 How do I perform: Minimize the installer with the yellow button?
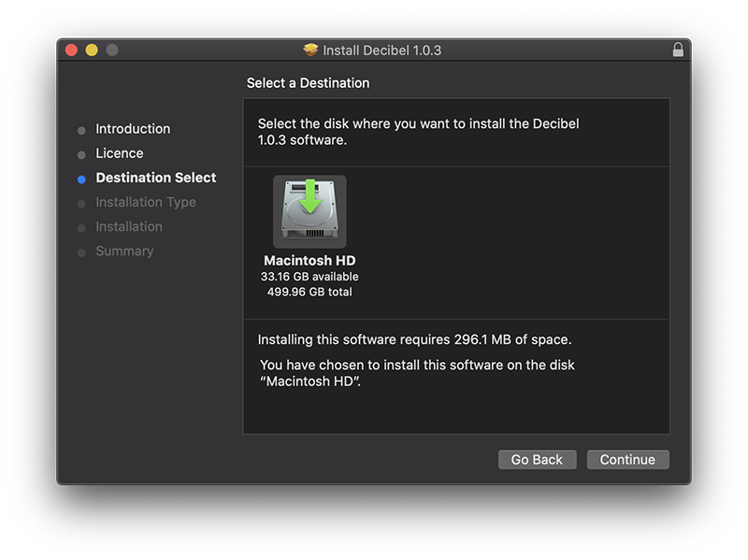pyautogui.click(x=92, y=50)
